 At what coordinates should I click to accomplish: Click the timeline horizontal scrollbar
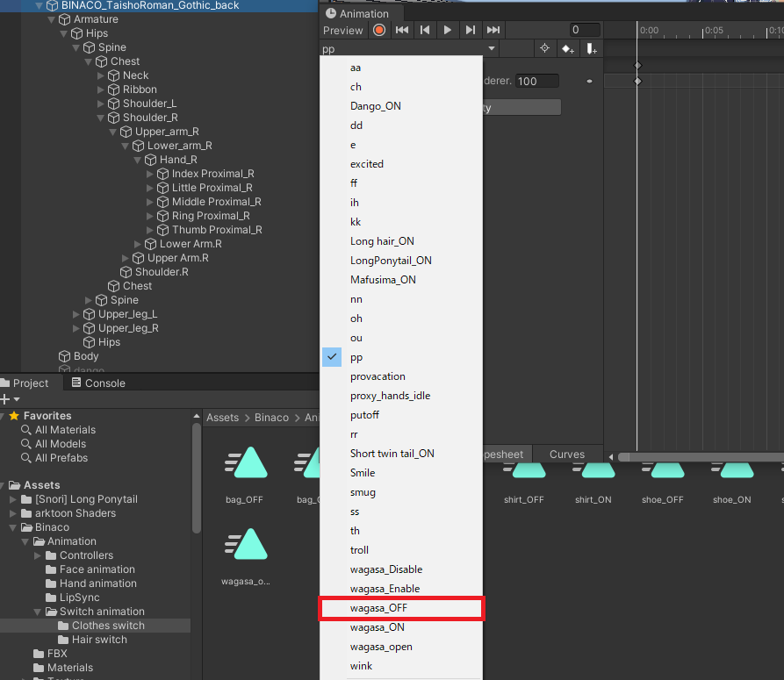(x=701, y=457)
